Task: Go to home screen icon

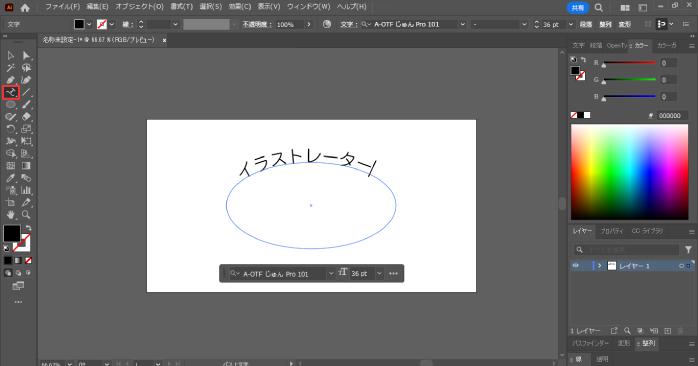Action: tap(25, 8)
